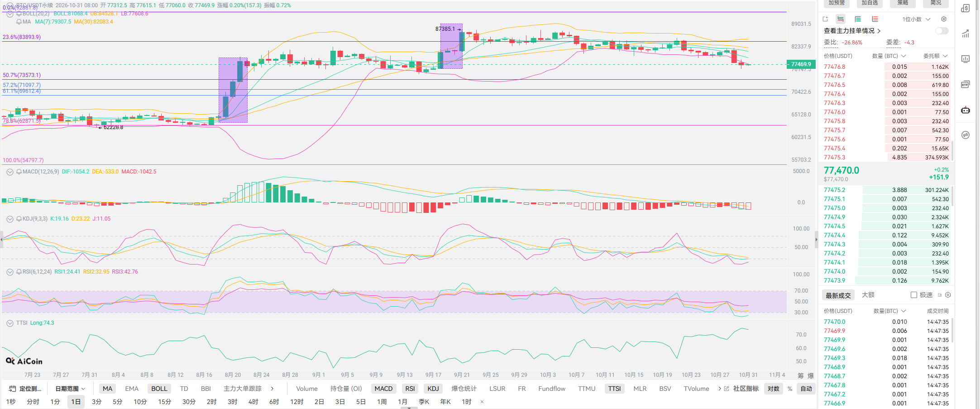
Task: Click the recent trades list scrollbar
Action: click(952, 330)
